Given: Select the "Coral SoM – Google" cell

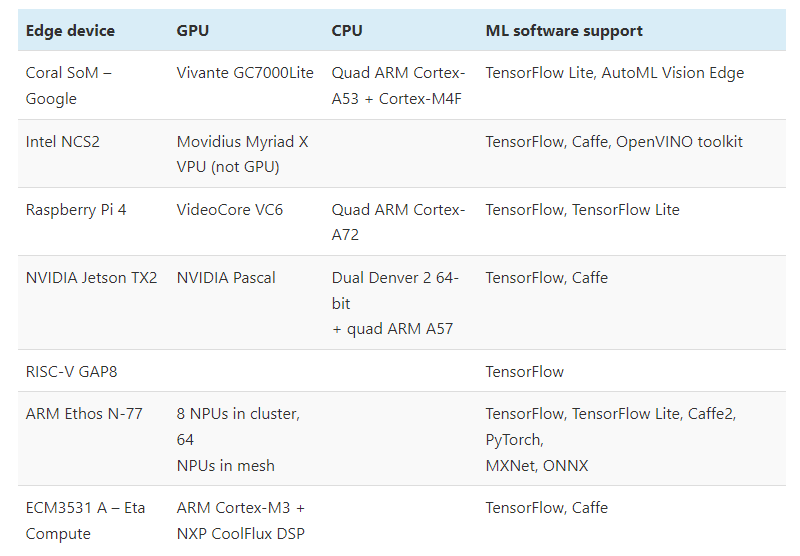Looking at the screenshot, I should point(68,85).
